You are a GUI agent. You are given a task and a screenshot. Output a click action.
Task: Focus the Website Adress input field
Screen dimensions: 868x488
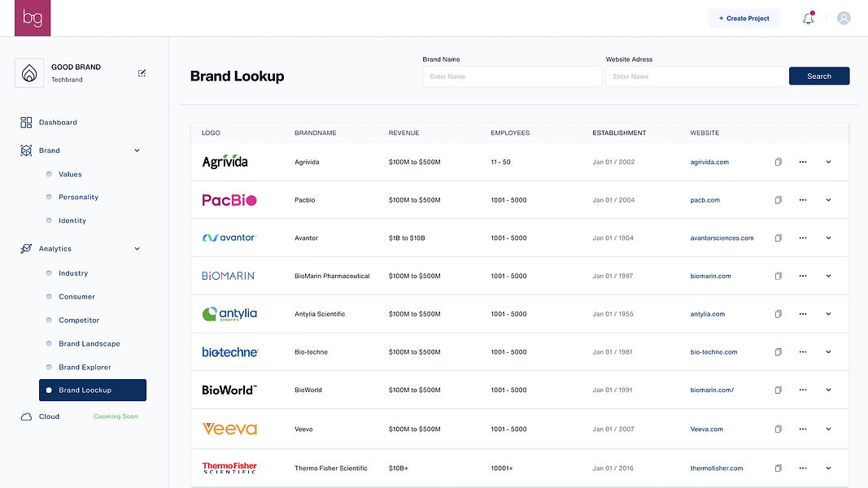(x=696, y=76)
